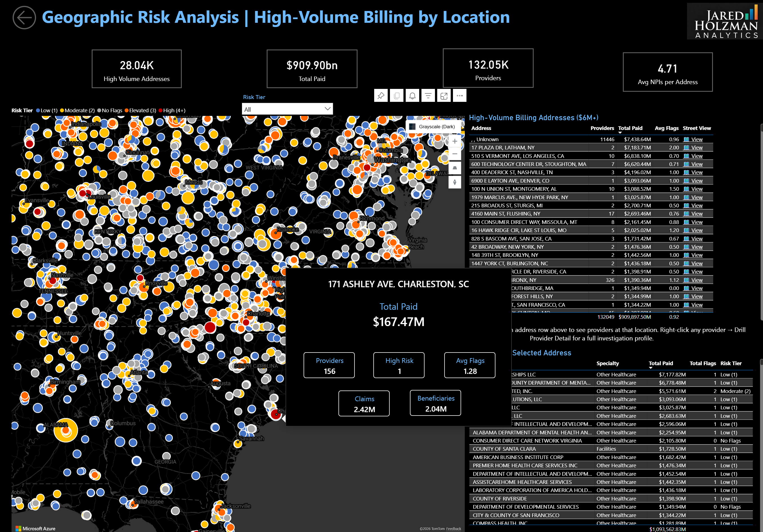Open the More options ellipsis menu
This screenshot has width=763, height=532.
pyautogui.click(x=460, y=95)
